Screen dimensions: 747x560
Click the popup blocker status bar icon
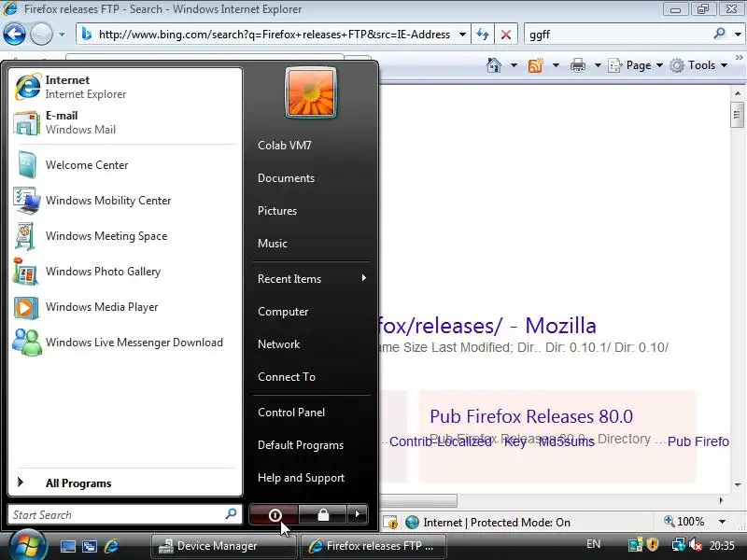[x=391, y=523]
